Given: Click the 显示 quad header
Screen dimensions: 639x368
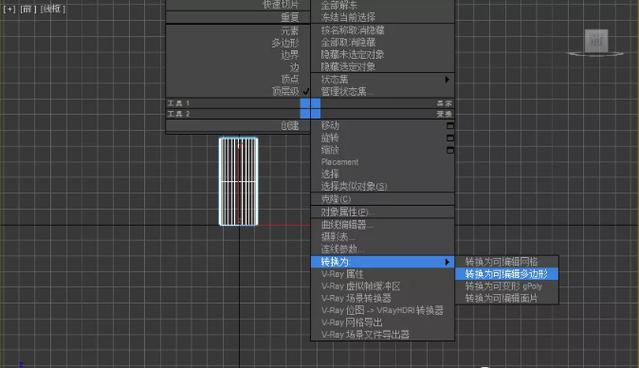Looking at the screenshot, I should point(444,104).
